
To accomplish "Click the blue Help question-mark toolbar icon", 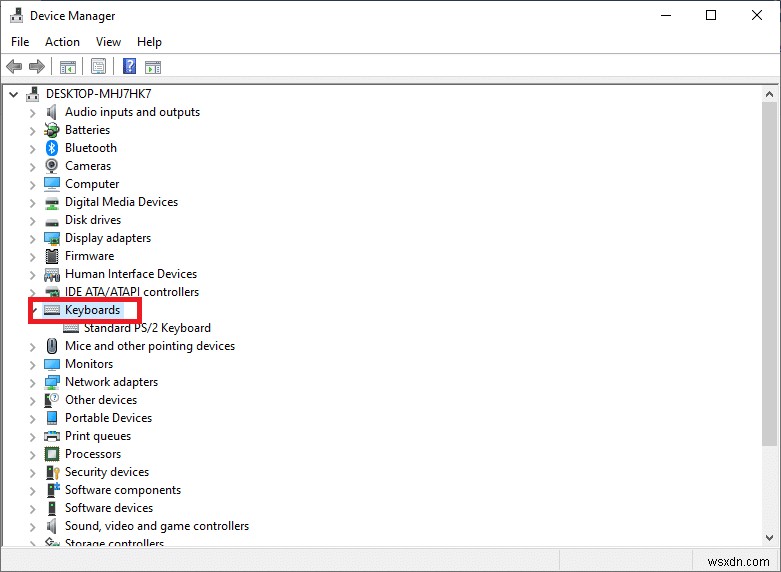I will [x=130, y=66].
